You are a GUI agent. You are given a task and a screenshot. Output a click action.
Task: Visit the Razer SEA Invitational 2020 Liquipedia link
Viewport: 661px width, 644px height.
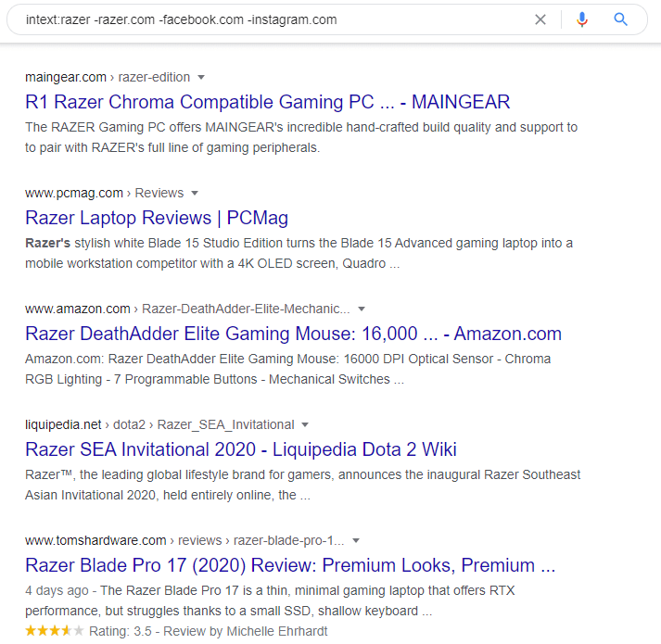241,449
